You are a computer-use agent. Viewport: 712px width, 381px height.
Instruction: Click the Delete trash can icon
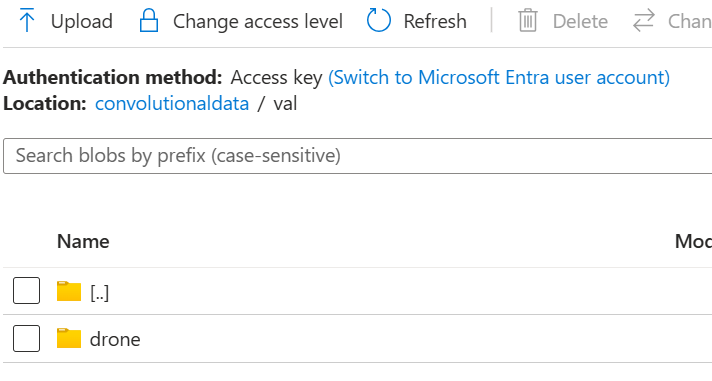(528, 21)
